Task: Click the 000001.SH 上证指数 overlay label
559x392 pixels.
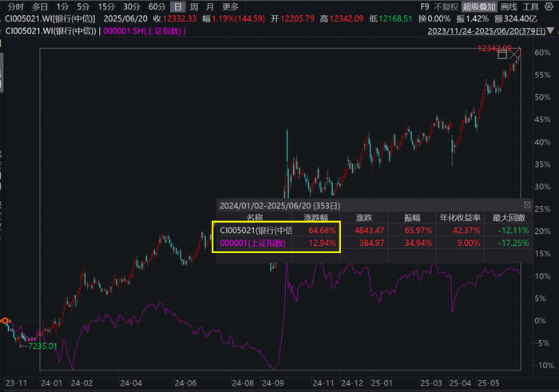Action: (142, 31)
